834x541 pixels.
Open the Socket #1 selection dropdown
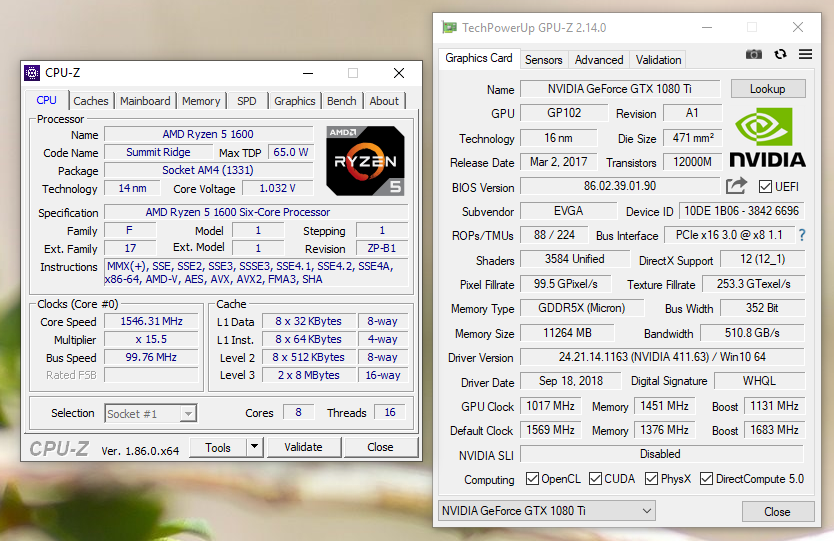pos(151,413)
